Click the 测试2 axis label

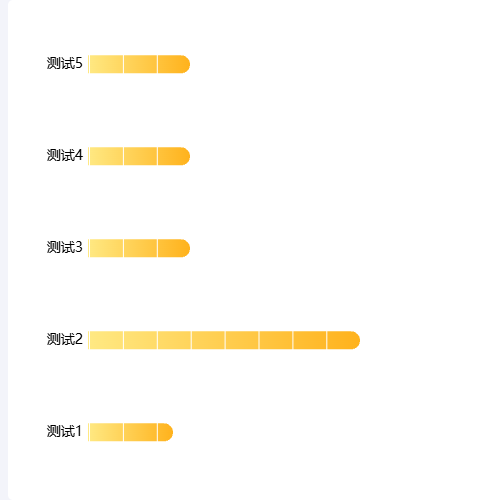click(64, 339)
